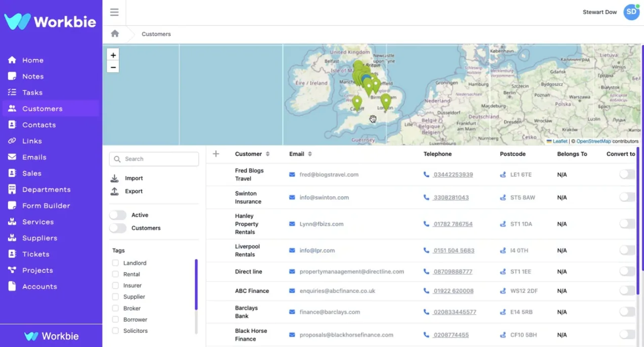Click the Export upload icon
Viewport: 644px width, 347px height.
[x=115, y=191]
